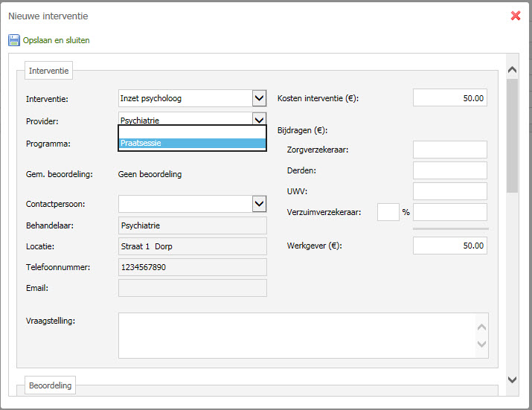The image size is (532, 410).
Task: Click the Vraagstelling scroll up arrow
Action: tap(481, 327)
